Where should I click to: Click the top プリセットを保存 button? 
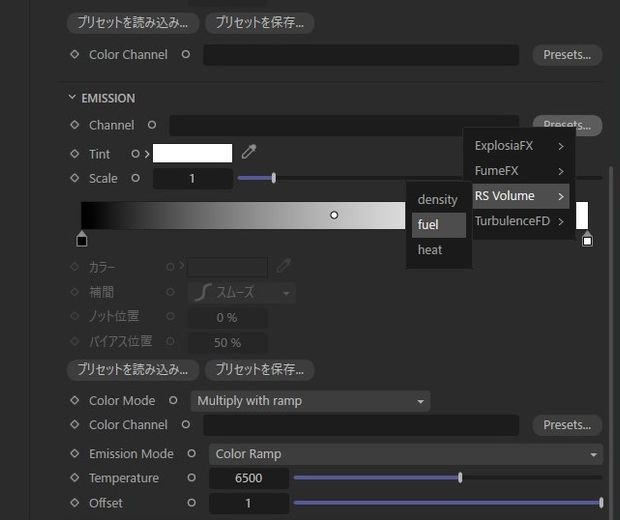tap(260, 23)
